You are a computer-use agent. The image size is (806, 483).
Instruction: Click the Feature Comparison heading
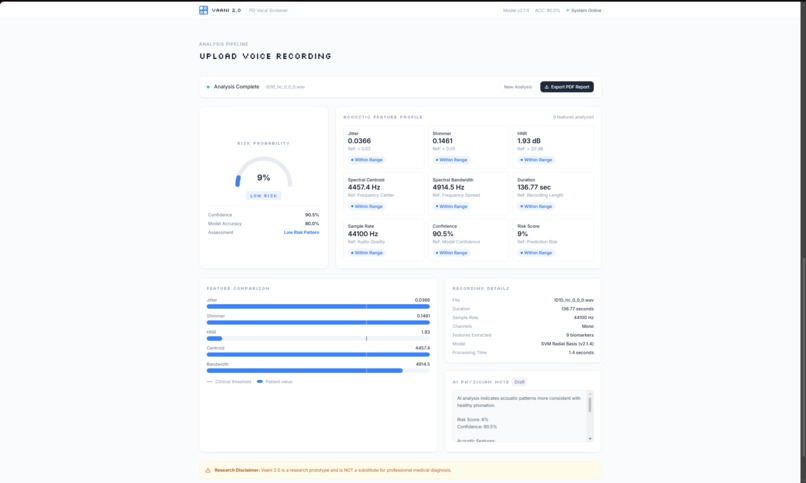[x=238, y=288]
